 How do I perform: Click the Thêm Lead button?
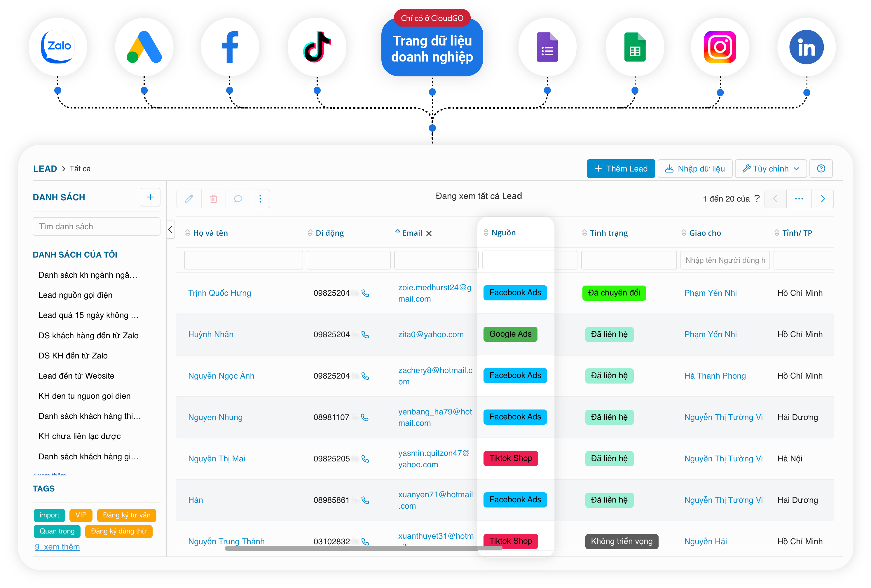pyautogui.click(x=621, y=169)
